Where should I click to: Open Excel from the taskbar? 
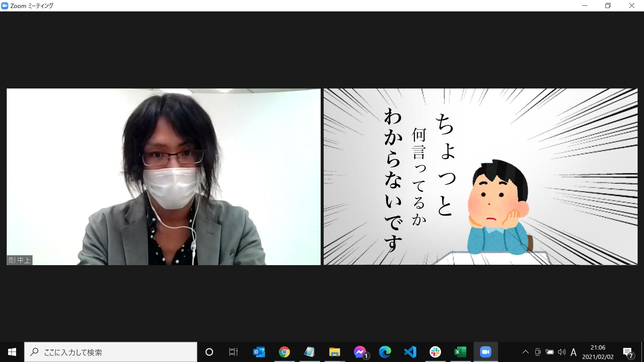(x=461, y=352)
